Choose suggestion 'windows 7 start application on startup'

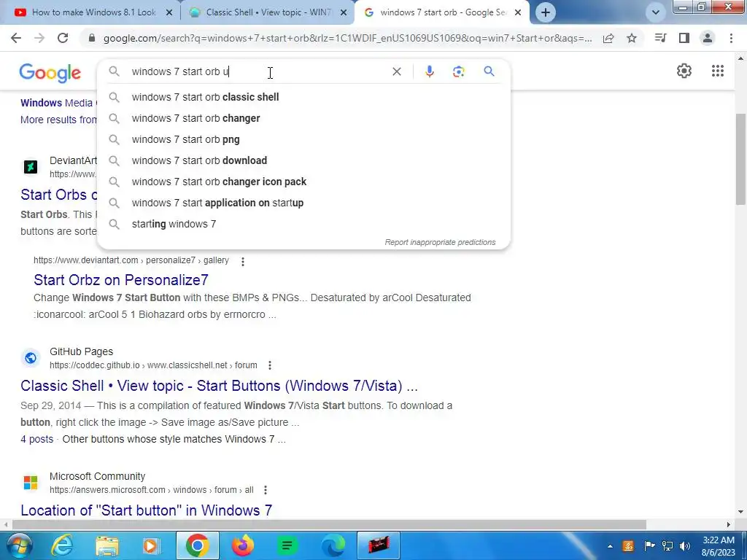pos(303,203)
